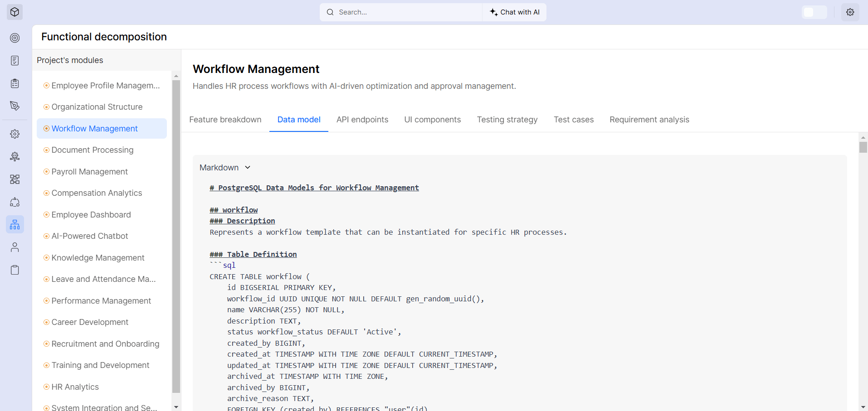Select the Workflow Management module radio marker
The image size is (868, 411).
coord(46,128)
